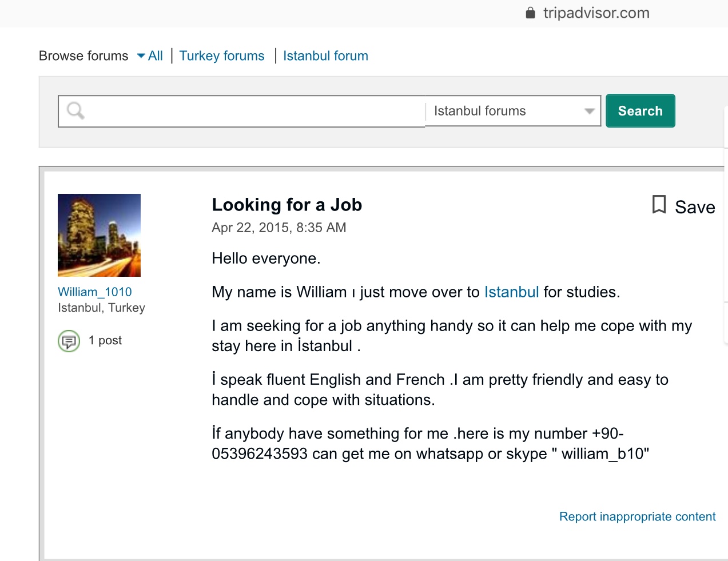Viewport: 728px width, 561px height.
Task: Click the tripadvisor.com address text
Action: (596, 13)
